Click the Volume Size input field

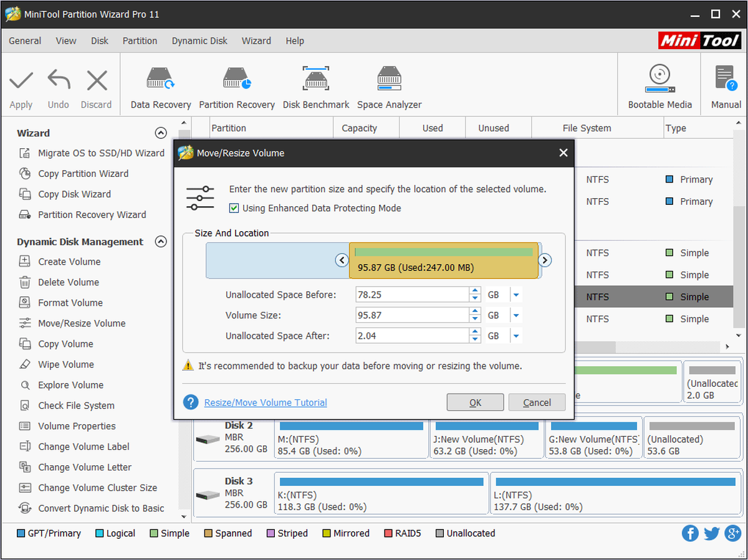(x=412, y=315)
